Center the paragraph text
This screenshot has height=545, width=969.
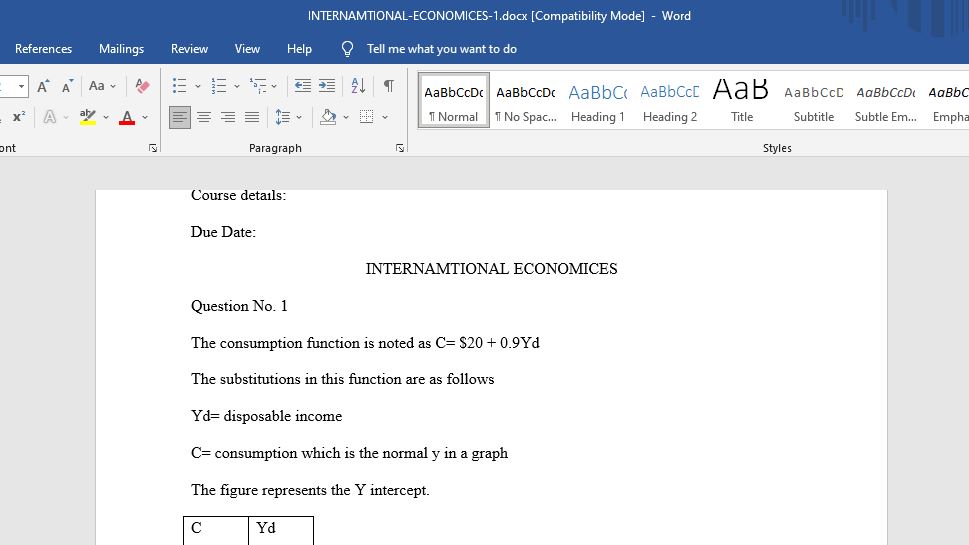tap(204, 117)
